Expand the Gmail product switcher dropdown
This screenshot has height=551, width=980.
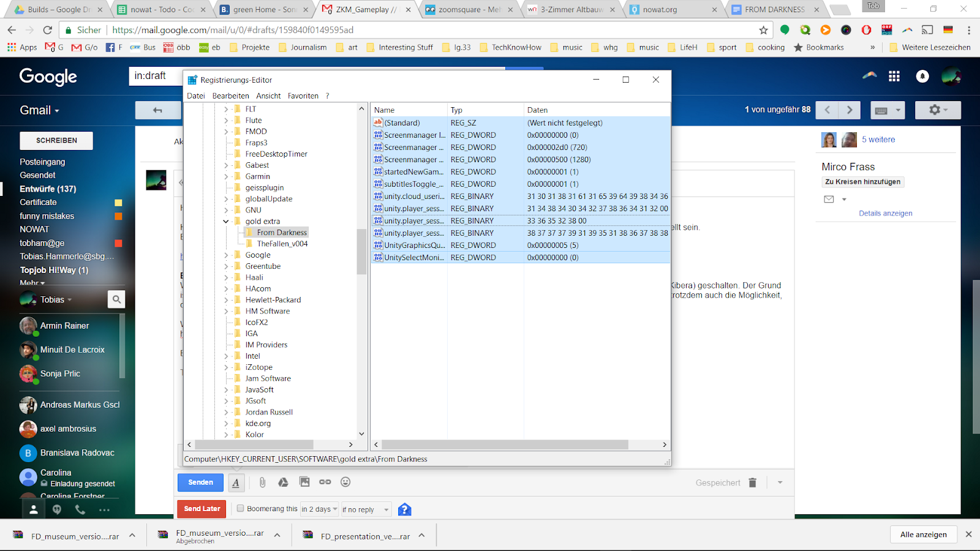tap(40, 110)
